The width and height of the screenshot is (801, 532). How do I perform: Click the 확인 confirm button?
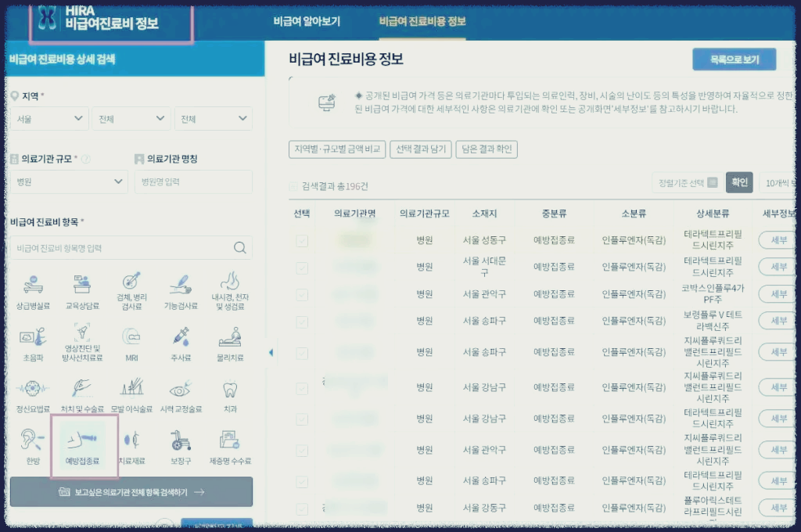pyautogui.click(x=738, y=182)
